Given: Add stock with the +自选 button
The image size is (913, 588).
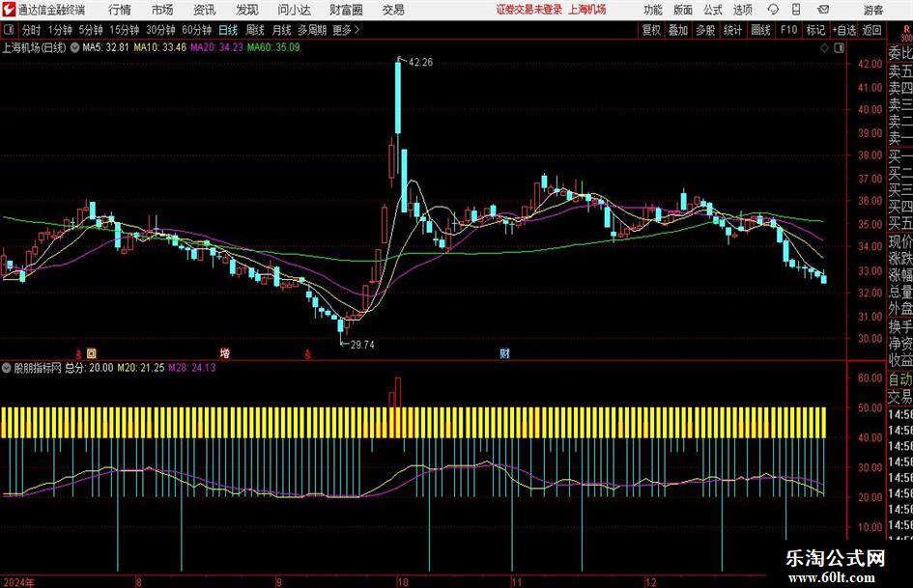Looking at the screenshot, I should (x=843, y=30).
